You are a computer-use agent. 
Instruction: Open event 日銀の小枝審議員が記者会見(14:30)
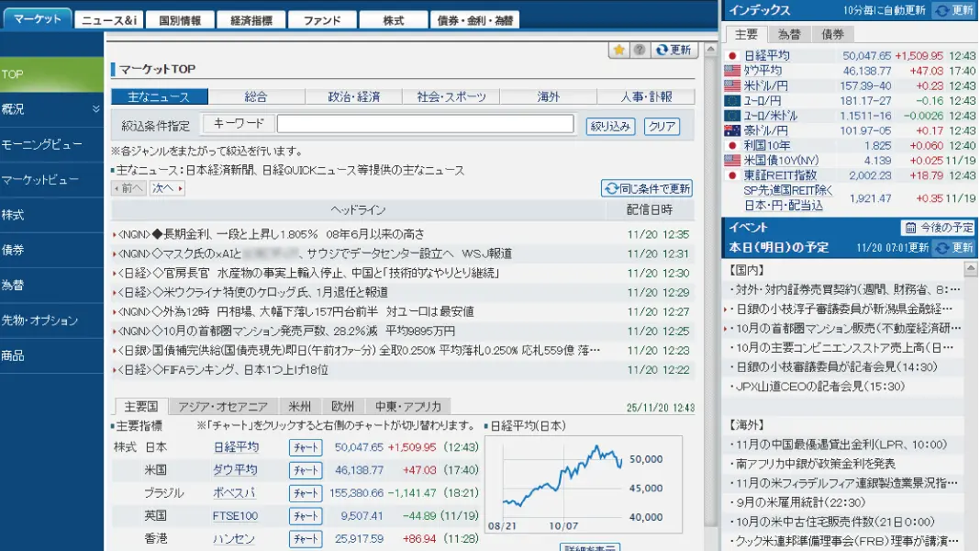click(836, 367)
